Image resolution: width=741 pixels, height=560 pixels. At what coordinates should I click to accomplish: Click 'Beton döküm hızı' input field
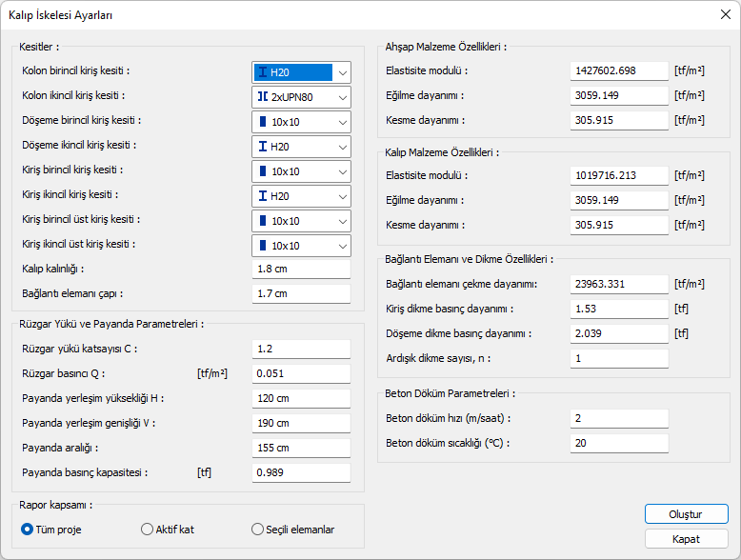pyautogui.click(x=619, y=419)
